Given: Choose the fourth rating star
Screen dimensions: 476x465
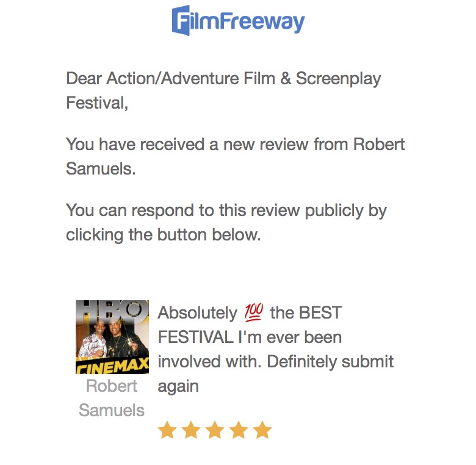Looking at the screenshot, I should pyautogui.click(x=239, y=430).
